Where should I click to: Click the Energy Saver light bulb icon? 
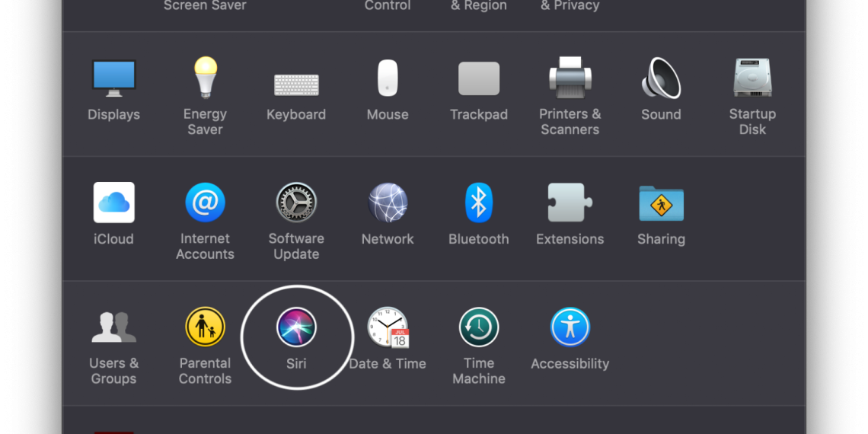205,78
